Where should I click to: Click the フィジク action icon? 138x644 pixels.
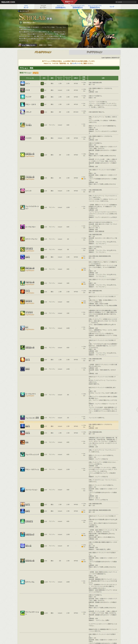[x=23, y=97]
